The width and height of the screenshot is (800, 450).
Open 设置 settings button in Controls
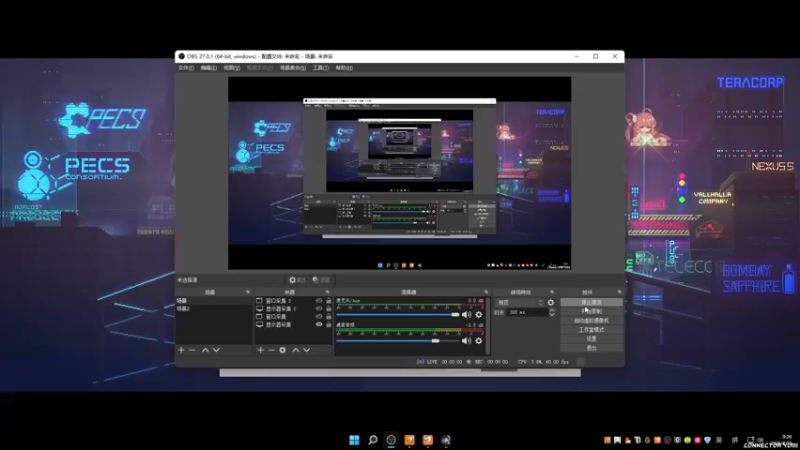pyautogui.click(x=591, y=339)
